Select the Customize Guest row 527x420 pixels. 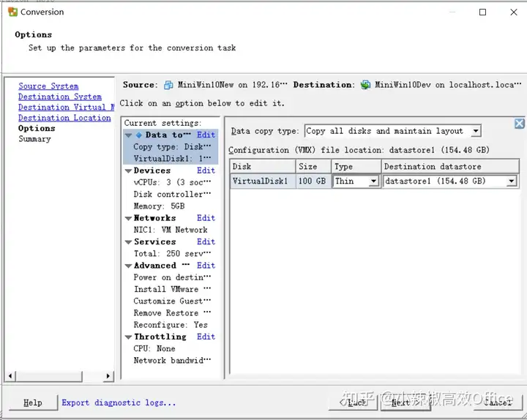click(172, 301)
